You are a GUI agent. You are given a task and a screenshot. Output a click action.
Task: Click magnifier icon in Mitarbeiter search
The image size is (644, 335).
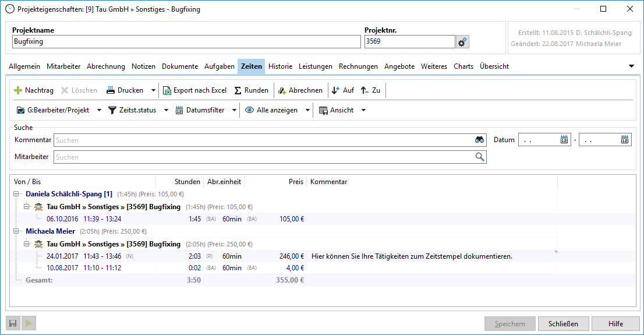(480, 157)
